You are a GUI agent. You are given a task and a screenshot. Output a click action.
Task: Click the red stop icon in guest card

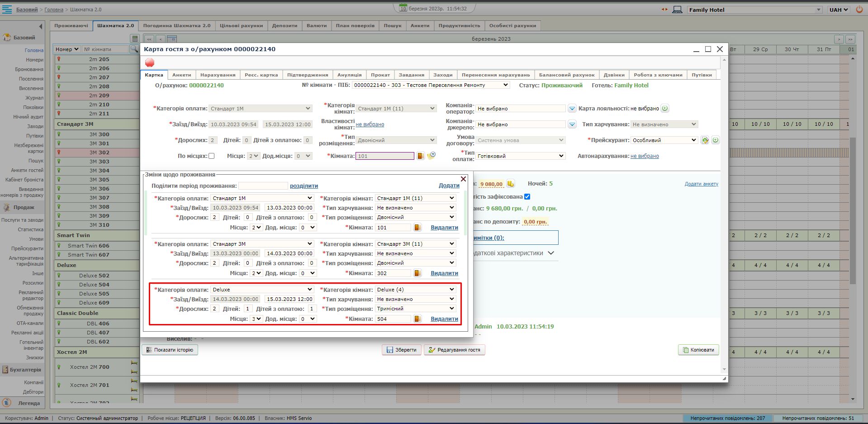point(150,63)
